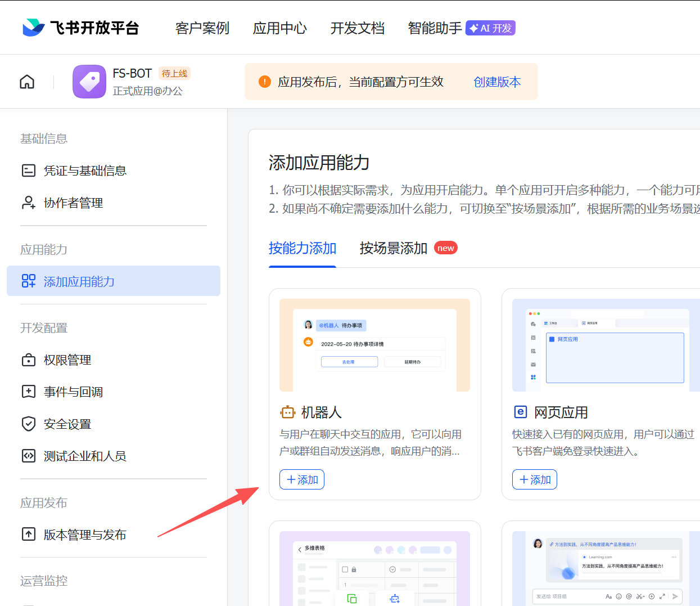This screenshot has width=700, height=606.
Task: Click the 机器人 preview thumbnail
Action: [x=374, y=345]
